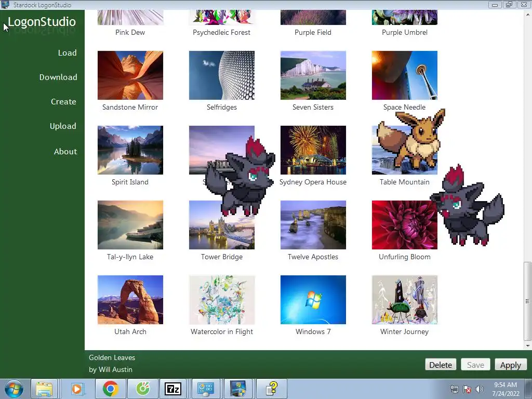The height and width of the screenshot is (399, 532).
Task: Click the Delete button
Action: [x=441, y=365]
